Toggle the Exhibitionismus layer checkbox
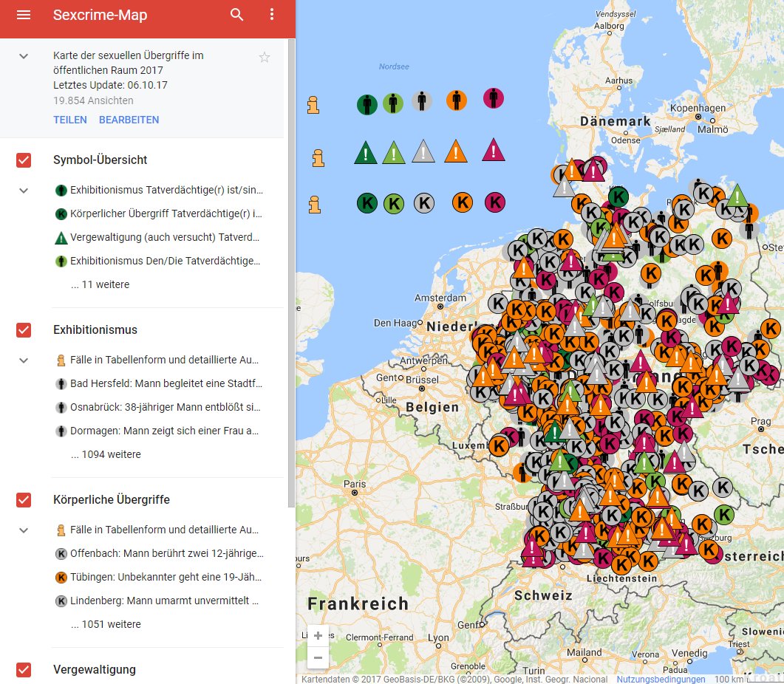Image resolution: width=784 pixels, height=684 pixels. pos(24,330)
